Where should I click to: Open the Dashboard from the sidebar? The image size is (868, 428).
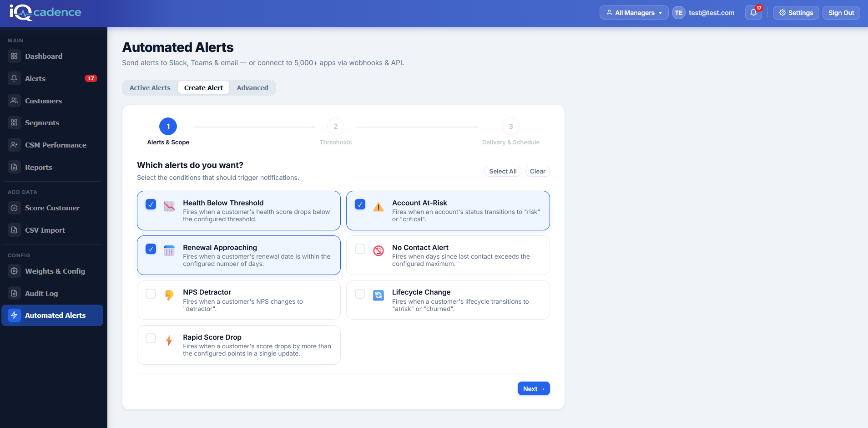point(43,56)
